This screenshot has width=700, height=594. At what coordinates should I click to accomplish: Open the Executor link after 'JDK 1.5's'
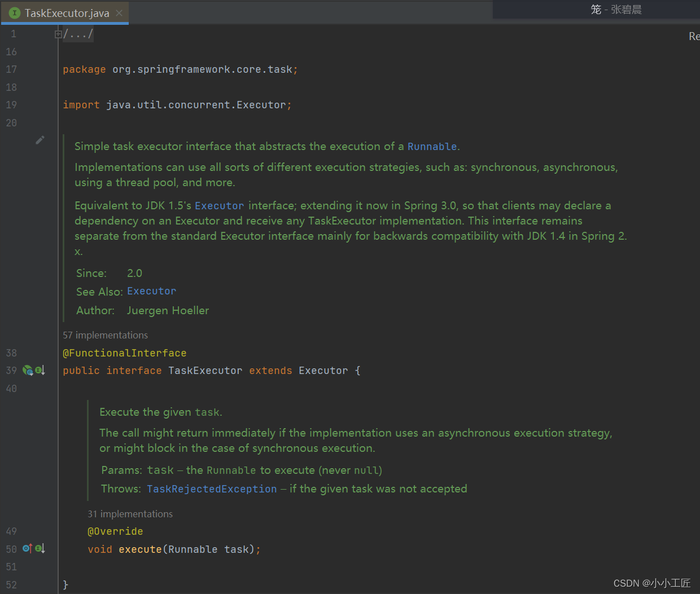click(x=219, y=206)
